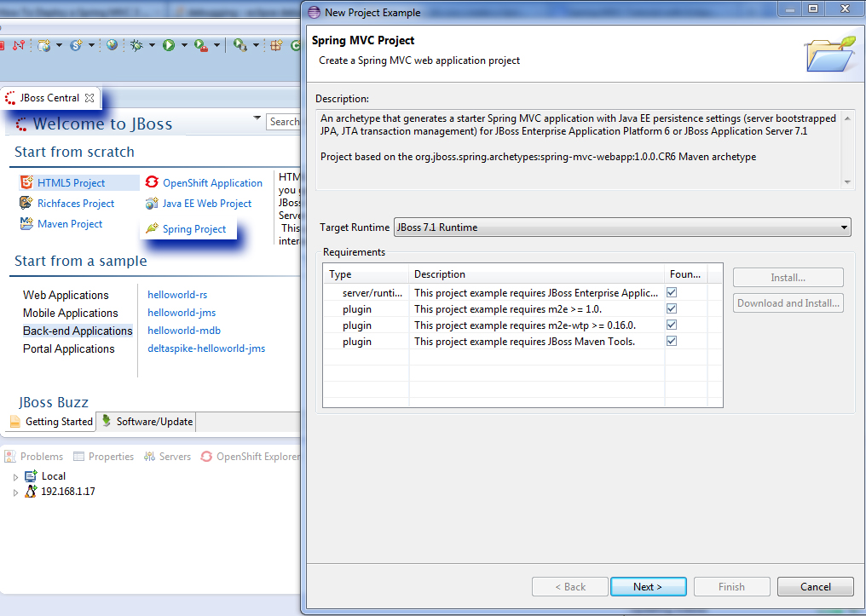The height and width of the screenshot is (616, 866).
Task: Select the Web Applications category
Action: pyautogui.click(x=66, y=295)
